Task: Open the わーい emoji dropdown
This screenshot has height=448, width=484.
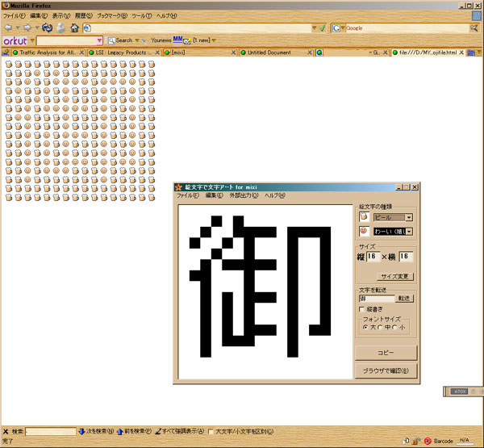Action: click(x=409, y=232)
